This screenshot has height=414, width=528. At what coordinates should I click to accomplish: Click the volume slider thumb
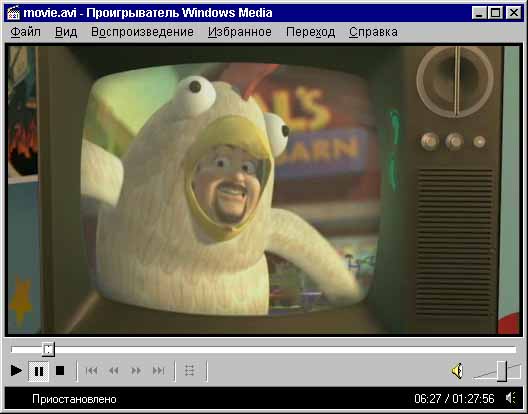point(502,371)
